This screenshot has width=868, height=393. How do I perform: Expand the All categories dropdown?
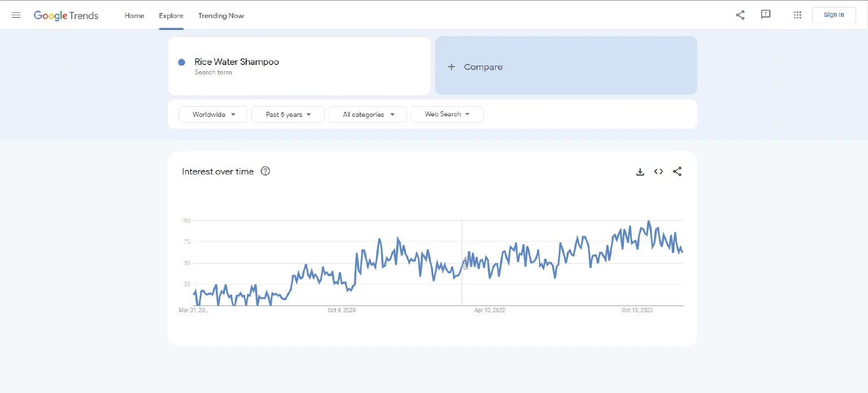click(x=367, y=115)
